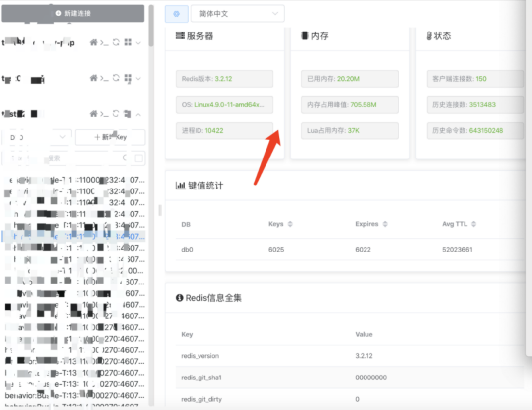The image size is (532, 410).
Task: Open the console for the first connection
Action: 104,43
